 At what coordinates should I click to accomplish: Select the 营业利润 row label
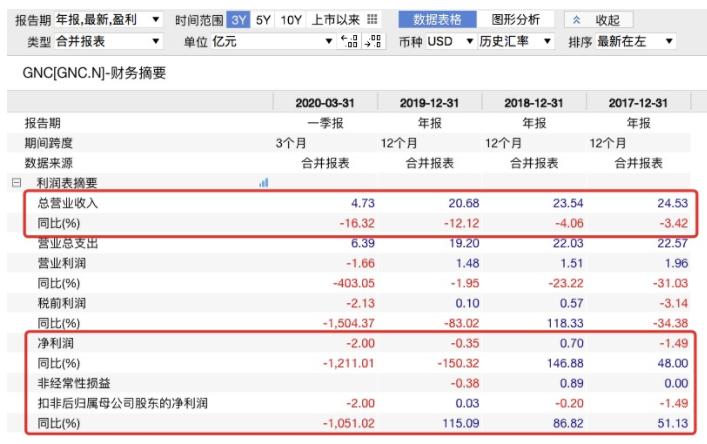point(62,263)
